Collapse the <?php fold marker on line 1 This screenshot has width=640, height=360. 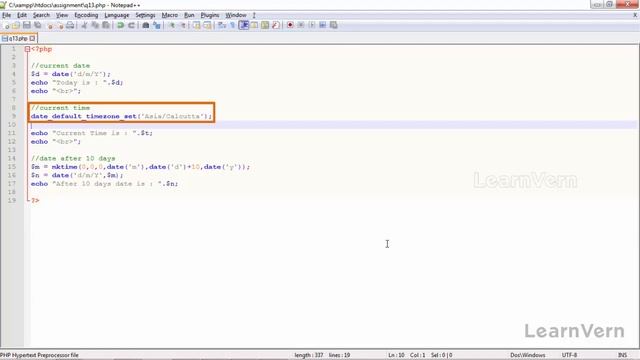coord(27,49)
